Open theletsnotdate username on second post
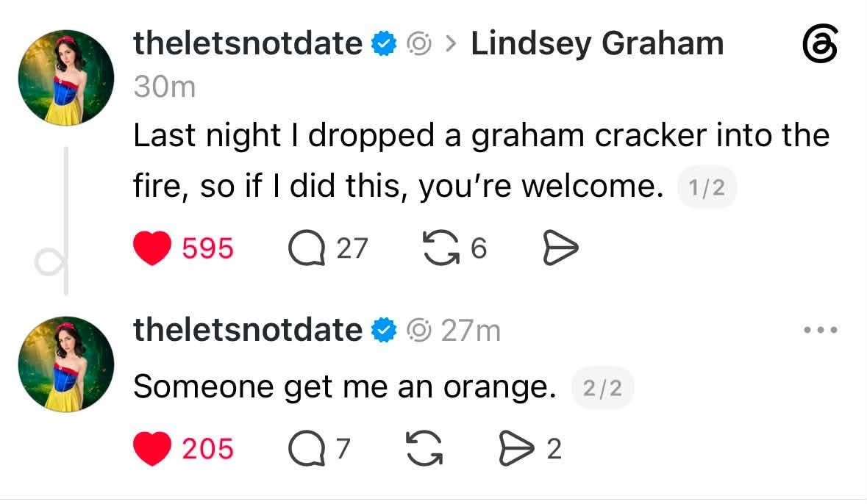 (x=248, y=330)
